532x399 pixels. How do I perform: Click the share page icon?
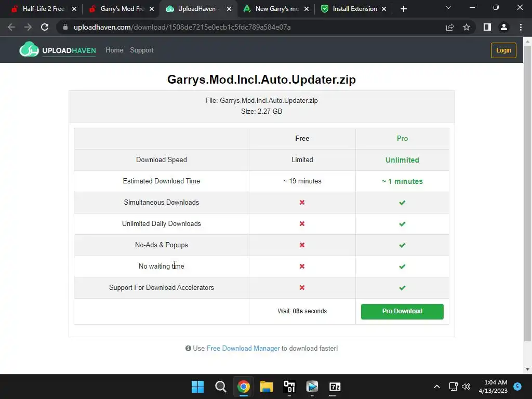pyautogui.click(x=450, y=27)
